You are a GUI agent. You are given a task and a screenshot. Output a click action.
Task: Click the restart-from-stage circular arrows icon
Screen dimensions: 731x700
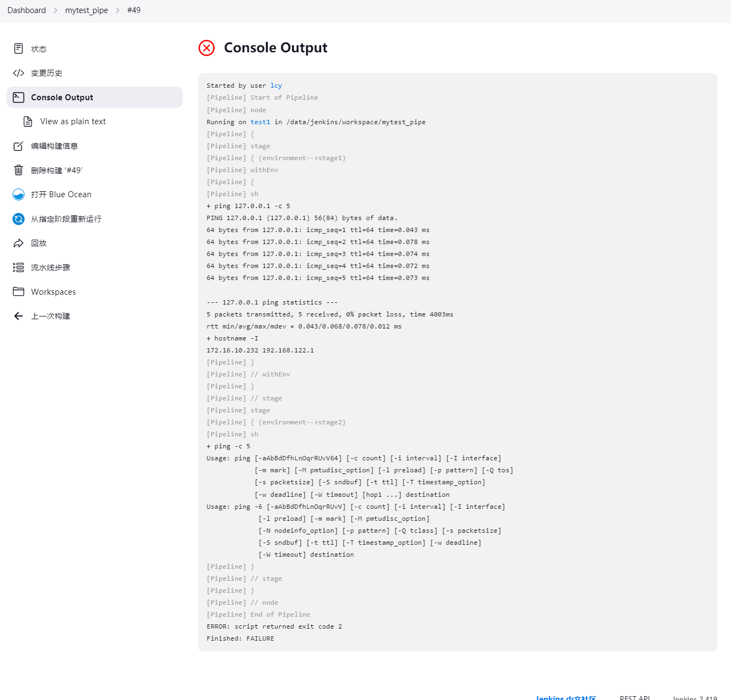click(19, 219)
